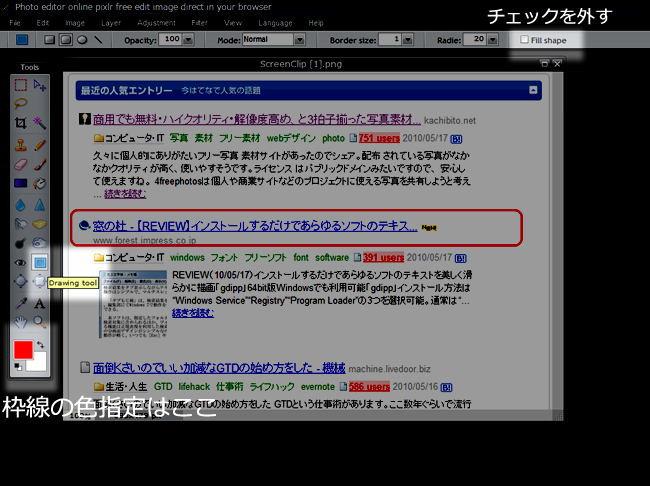Select the Paint Bucket tool
The height and width of the screenshot is (486, 650).
[40, 183]
